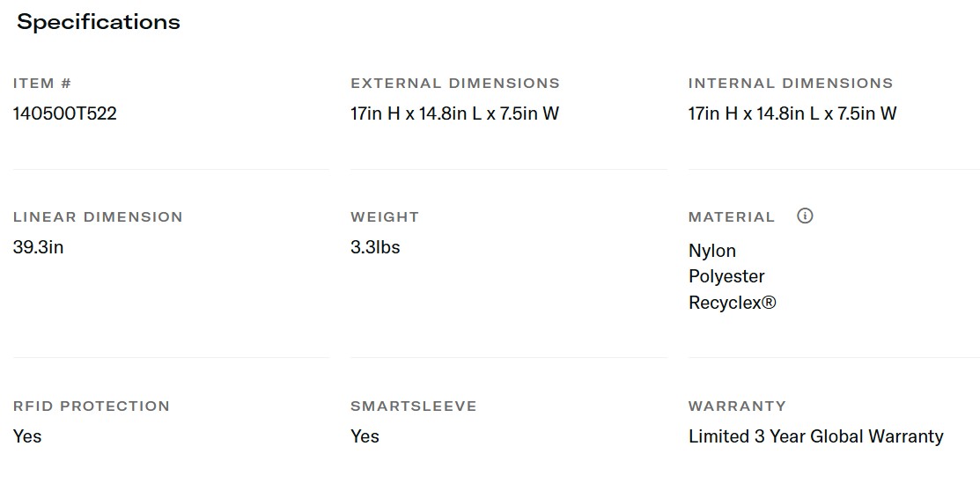Click the ITEM # label
980x483 pixels.
tap(42, 84)
